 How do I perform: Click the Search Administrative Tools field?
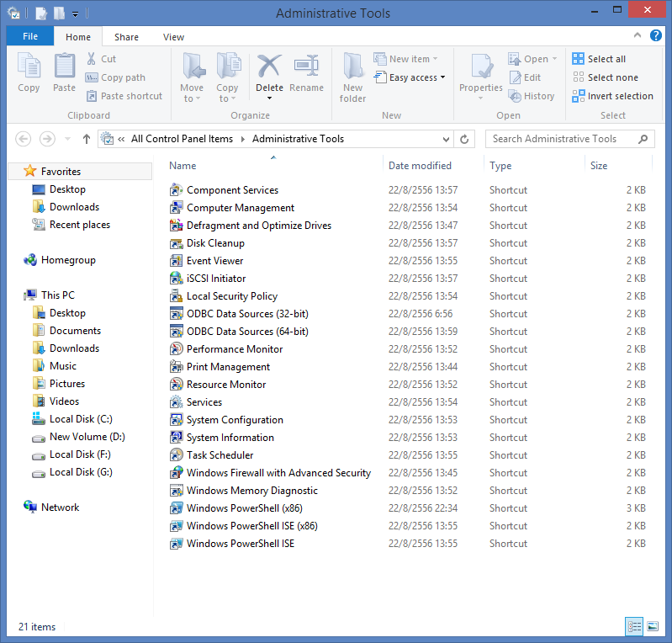coord(569,139)
